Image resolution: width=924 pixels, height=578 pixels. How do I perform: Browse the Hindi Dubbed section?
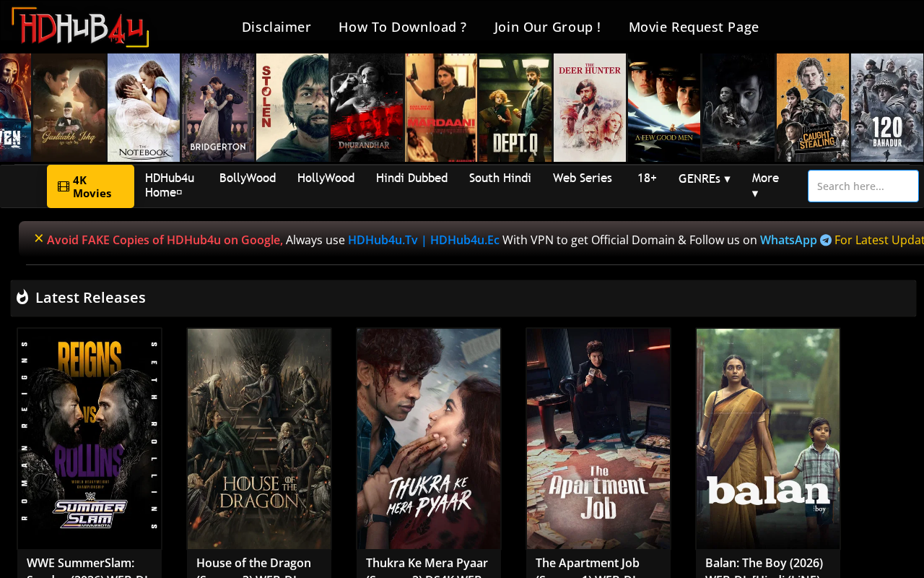tap(411, 178)
